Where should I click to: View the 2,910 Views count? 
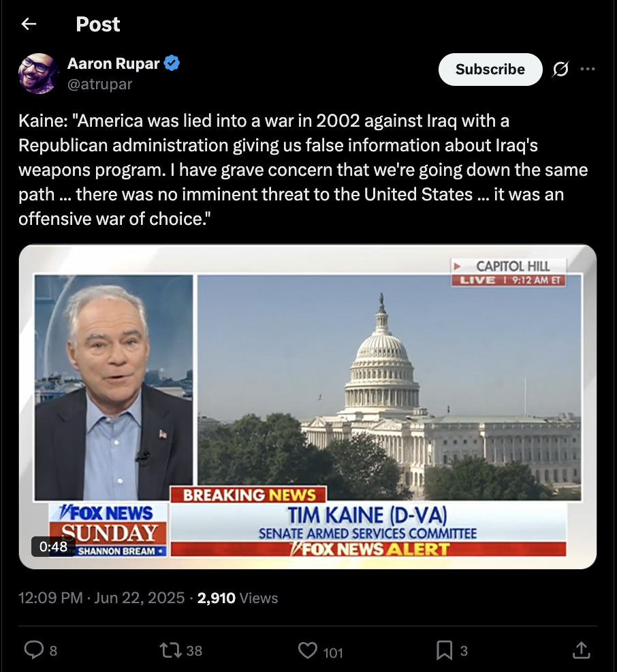(x=238, y=598)
